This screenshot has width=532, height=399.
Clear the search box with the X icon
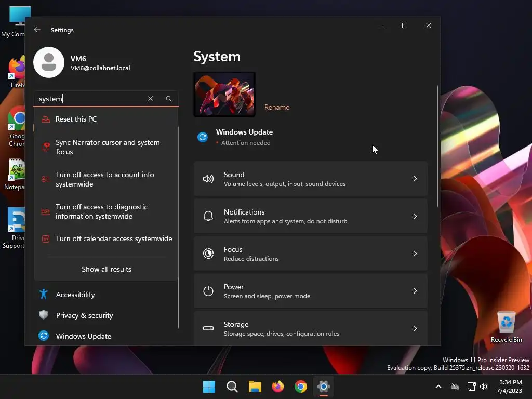[x=150, y=98]
